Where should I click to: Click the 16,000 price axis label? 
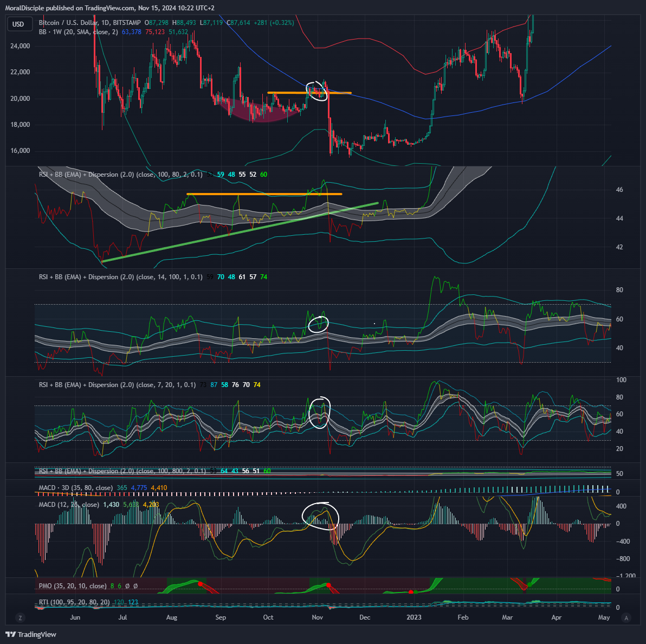coord(20,151)
